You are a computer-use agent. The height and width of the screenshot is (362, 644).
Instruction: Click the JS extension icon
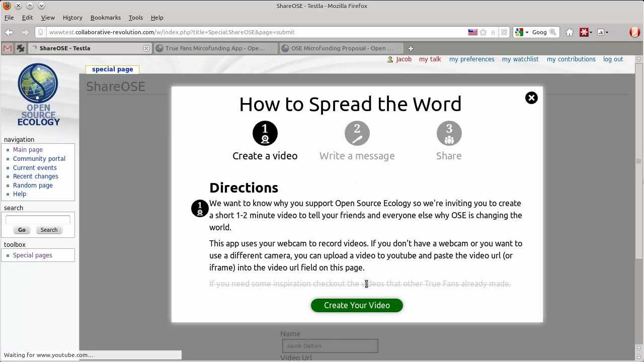tap(600, 32)
